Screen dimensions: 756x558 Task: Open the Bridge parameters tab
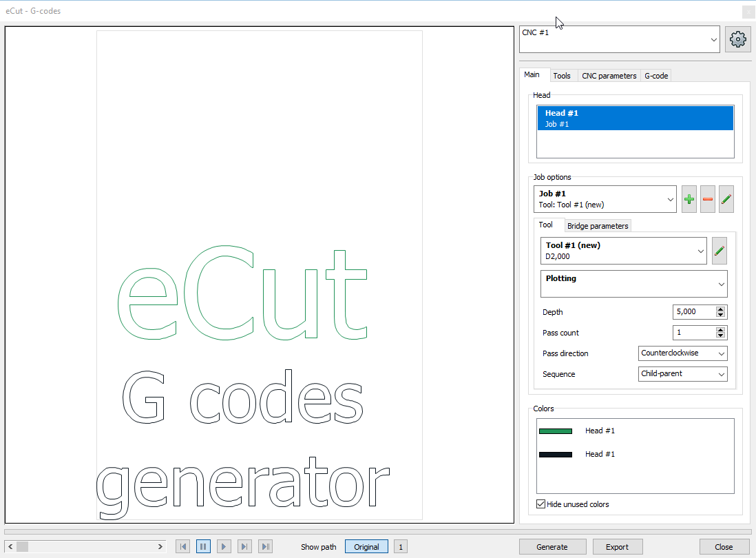click(598, 226)
